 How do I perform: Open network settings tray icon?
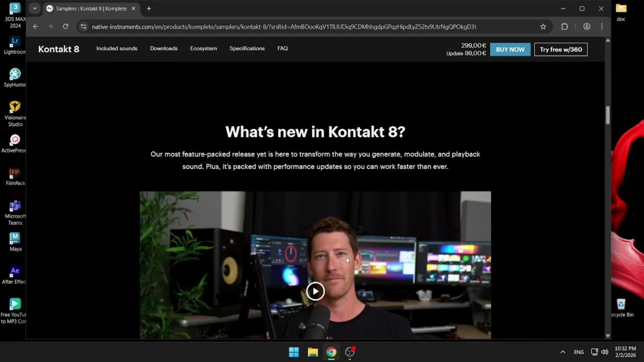pyautogui.click(x=594, y=352)
